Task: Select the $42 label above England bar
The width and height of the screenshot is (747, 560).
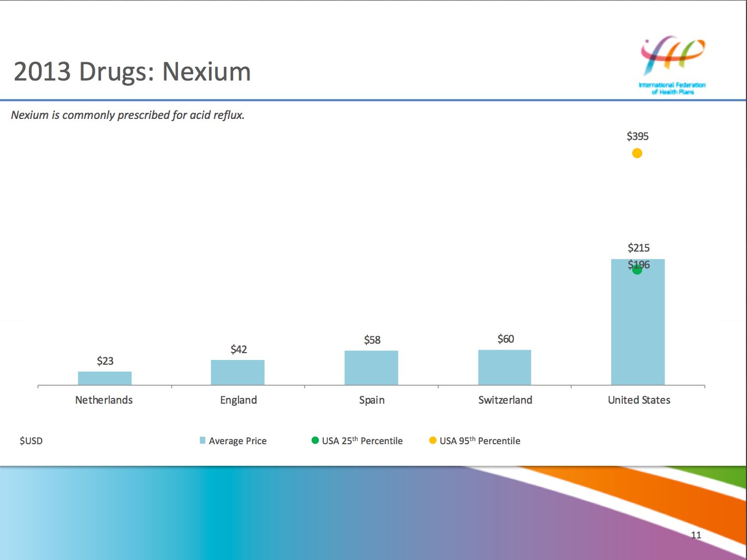Action: [238, 349]
